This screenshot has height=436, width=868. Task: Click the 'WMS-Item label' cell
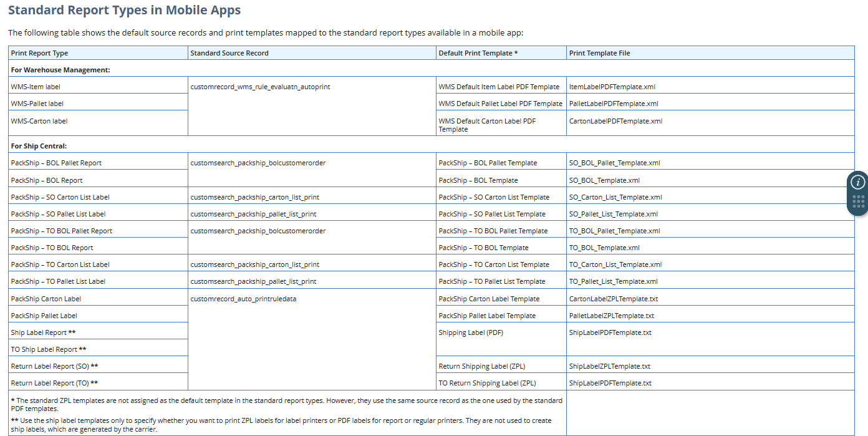point(36,87)
